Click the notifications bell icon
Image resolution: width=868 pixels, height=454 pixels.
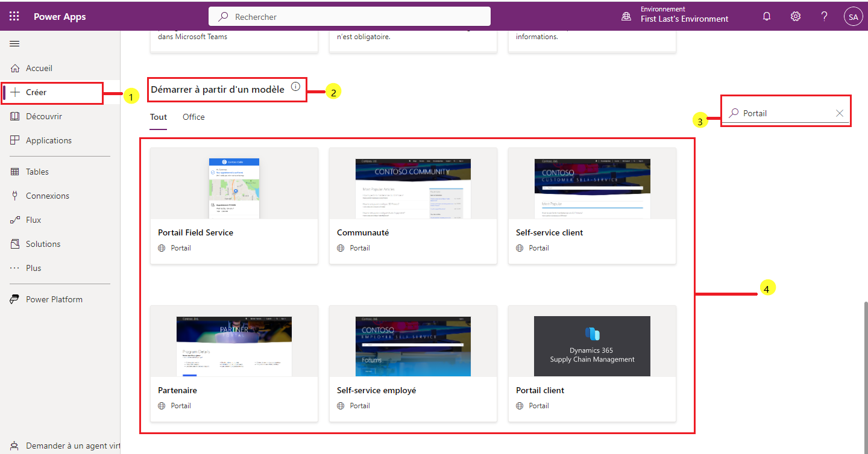click(x=767, y=17)
